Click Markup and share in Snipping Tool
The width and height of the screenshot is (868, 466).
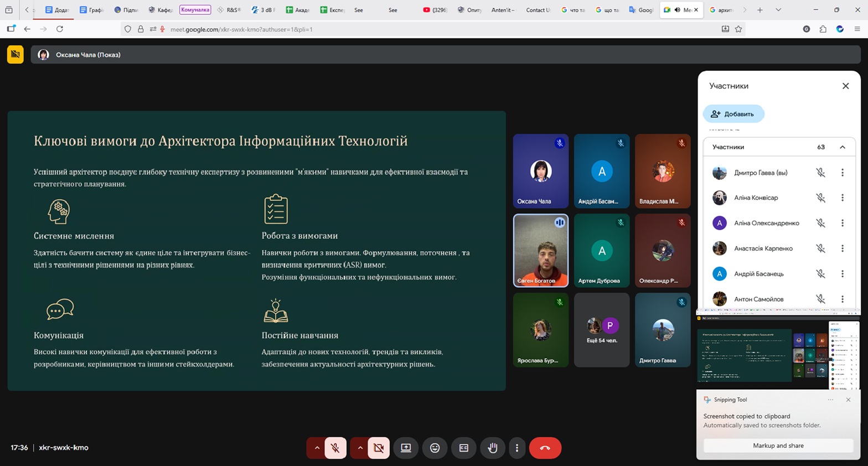click(x=778, y=446)
